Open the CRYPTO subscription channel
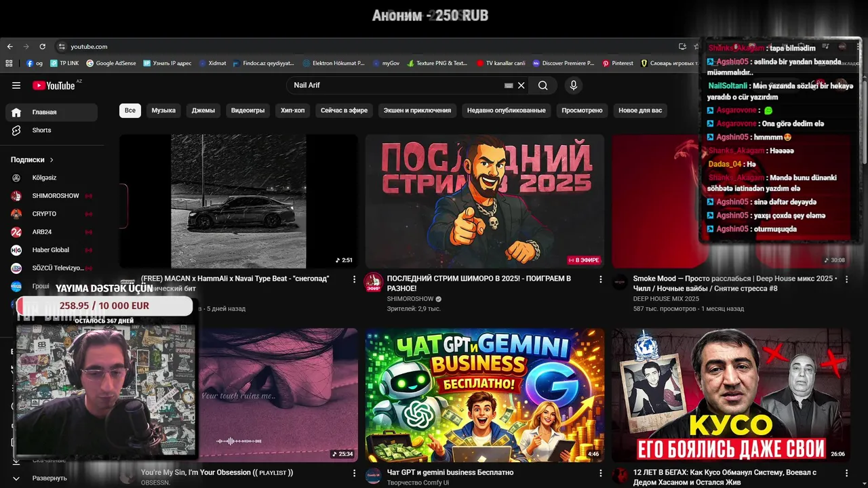Image resolution: width=868 pixels, height=488 pixels. click(52, 214)
